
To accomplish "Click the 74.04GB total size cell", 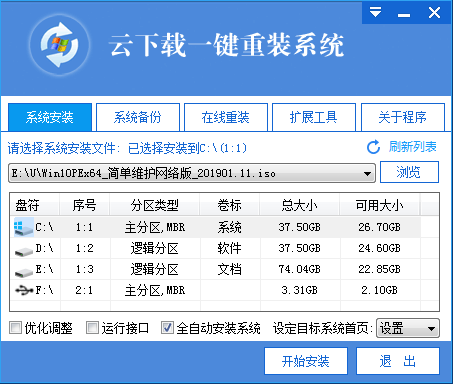I will [x=300, y=269].
